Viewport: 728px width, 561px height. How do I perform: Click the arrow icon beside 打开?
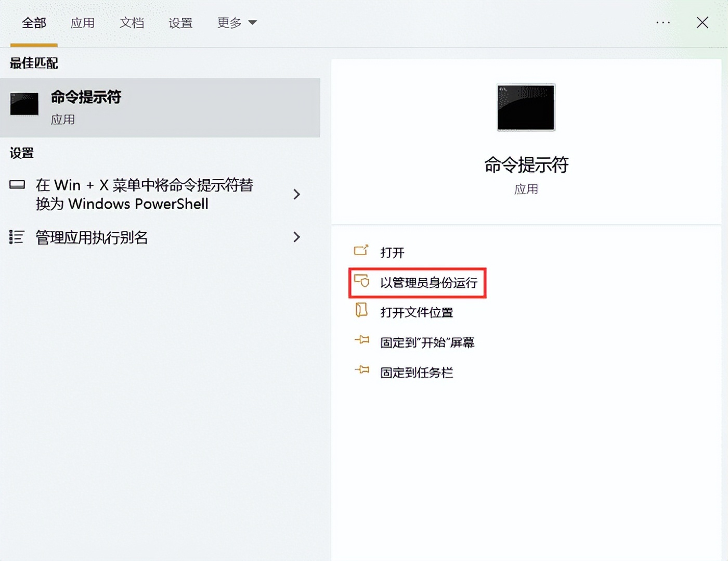[361, 251]
